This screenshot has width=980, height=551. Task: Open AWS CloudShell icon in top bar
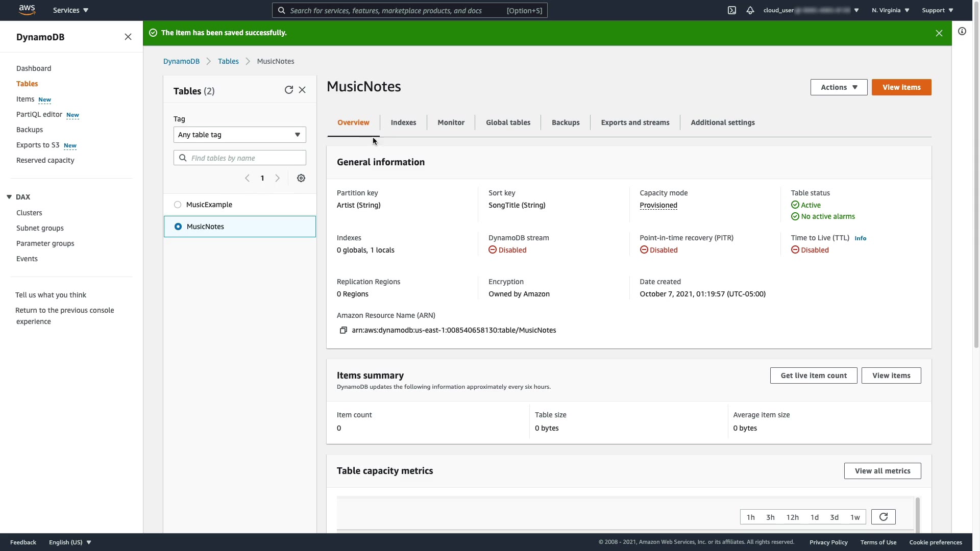point(731,10)
